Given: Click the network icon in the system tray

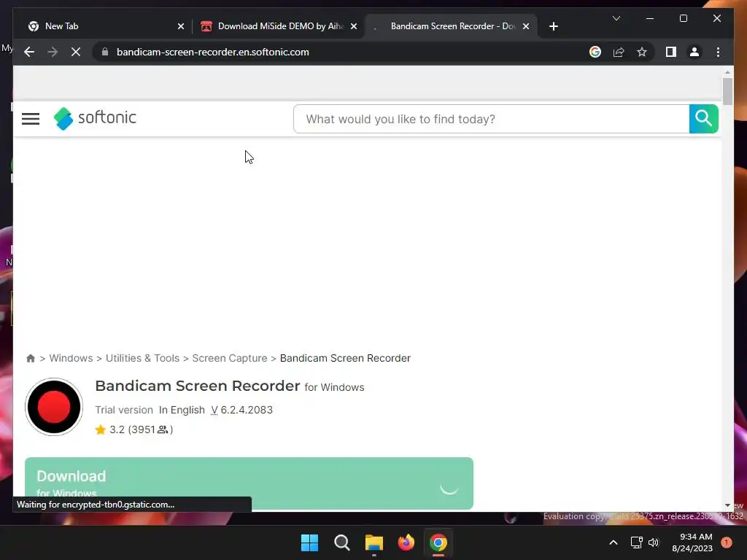Looking at the screenshot, I should [x=636, y=542].
